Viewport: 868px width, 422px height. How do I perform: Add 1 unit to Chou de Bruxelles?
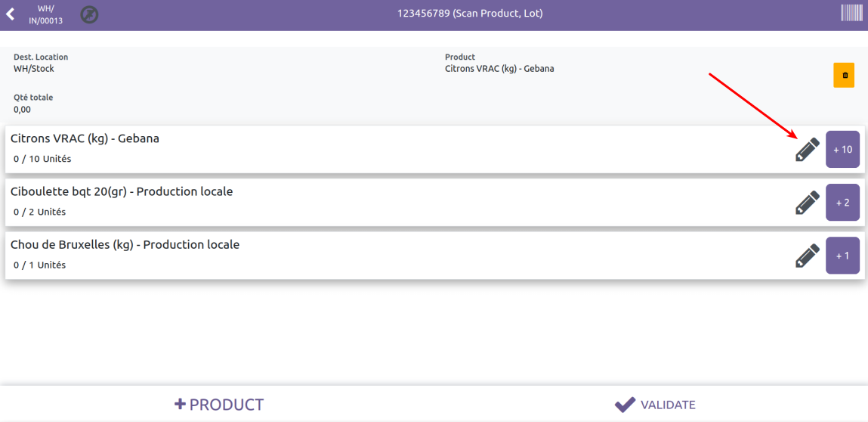(842, 256)
